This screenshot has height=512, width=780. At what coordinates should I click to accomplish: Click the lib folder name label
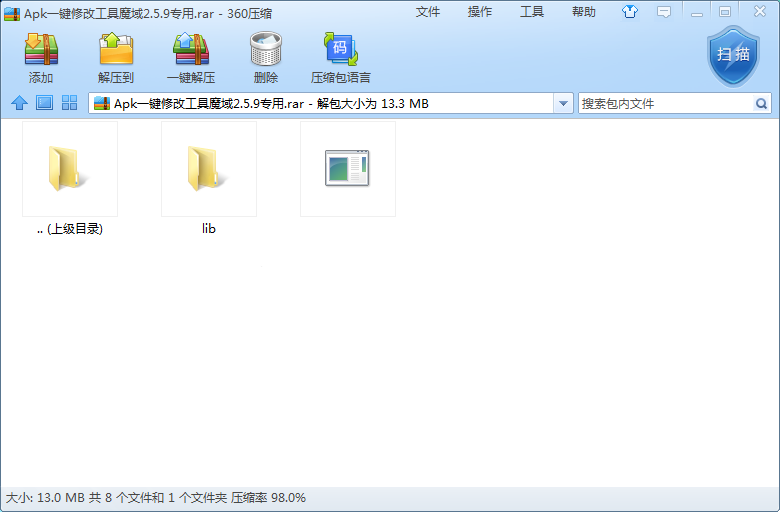(209, 228)
